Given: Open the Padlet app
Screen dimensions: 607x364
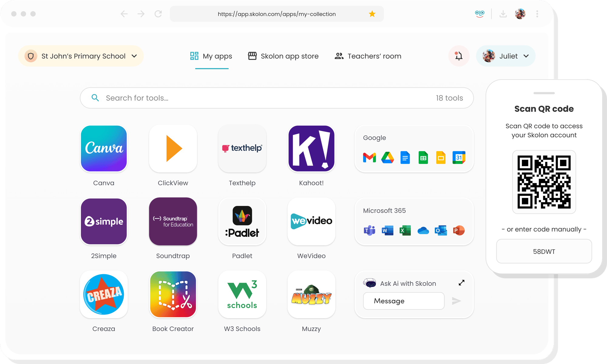Looking at the screenshot, I should click(x=242, y=221).
